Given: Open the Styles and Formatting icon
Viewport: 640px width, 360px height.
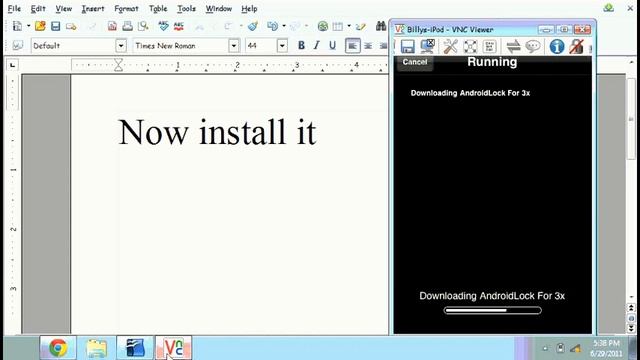Looking at the screenshot, I should click(x=18, y=46).
